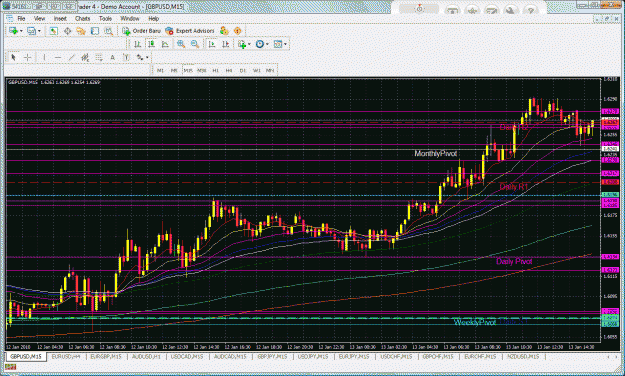The image size is (625, 376).
Task: Click the New Order button
Action: tap(142, 31)
